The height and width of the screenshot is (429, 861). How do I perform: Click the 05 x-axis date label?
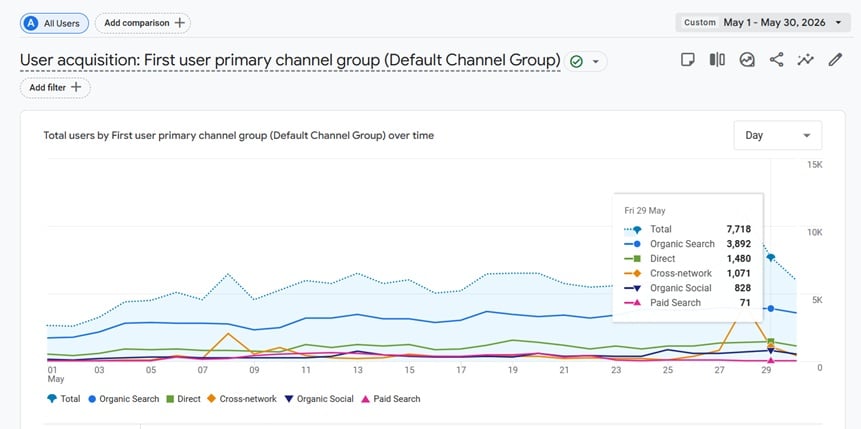pos(150,370)
